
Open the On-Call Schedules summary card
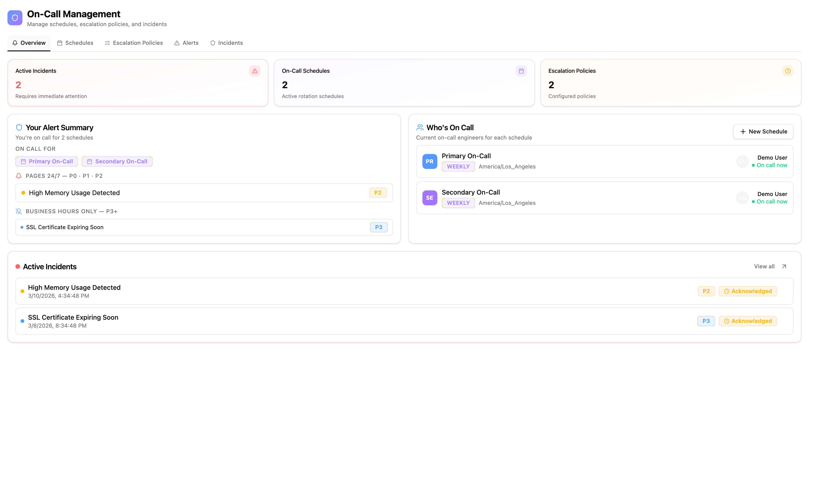(404, 83)
